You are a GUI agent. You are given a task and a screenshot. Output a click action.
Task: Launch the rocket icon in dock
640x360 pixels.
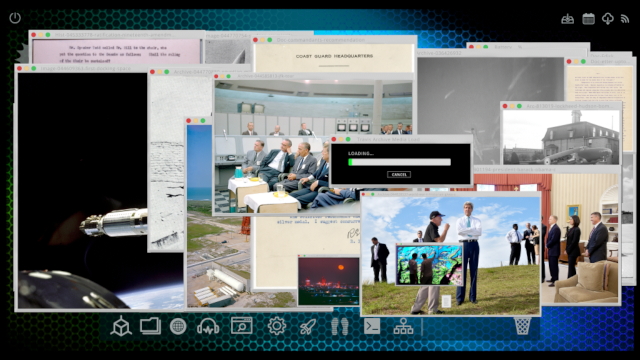pyautogui.click(x=308, y=327)
